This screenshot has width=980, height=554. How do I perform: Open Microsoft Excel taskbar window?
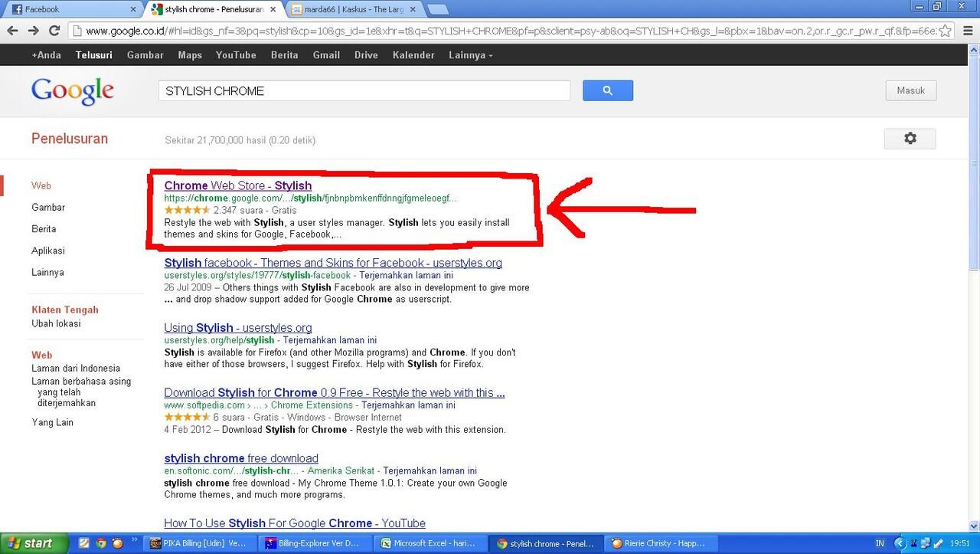432,543
